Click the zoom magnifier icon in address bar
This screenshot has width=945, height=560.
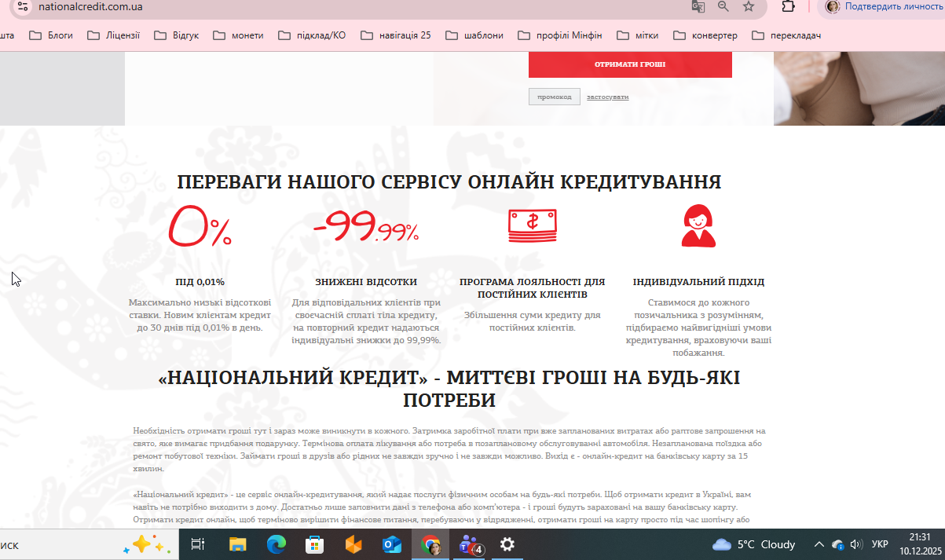click(723, 6)
